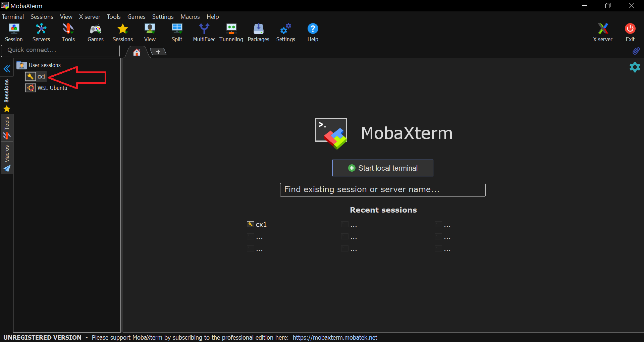The width and height of the screenshot is (644, 342).
Task: Select the cx1 session in sidebar
Action: [36, 76]
